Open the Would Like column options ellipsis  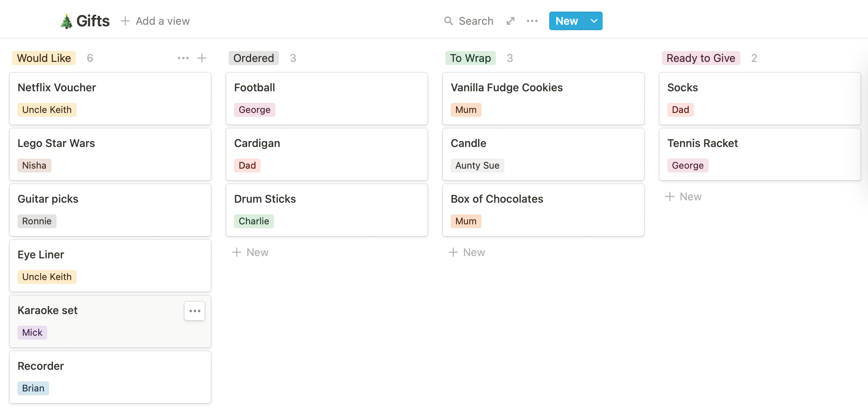[183, 58]
